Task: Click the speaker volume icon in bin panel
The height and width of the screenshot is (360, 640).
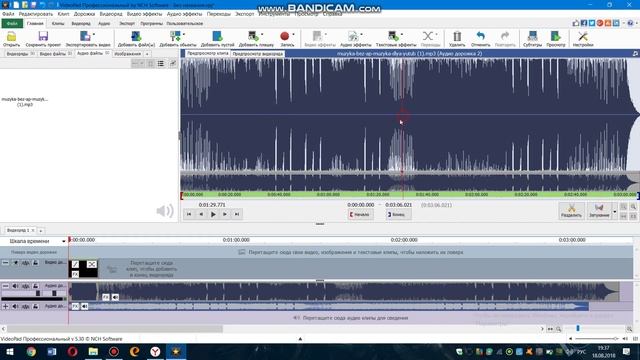Action: click(x=164, y=211)
